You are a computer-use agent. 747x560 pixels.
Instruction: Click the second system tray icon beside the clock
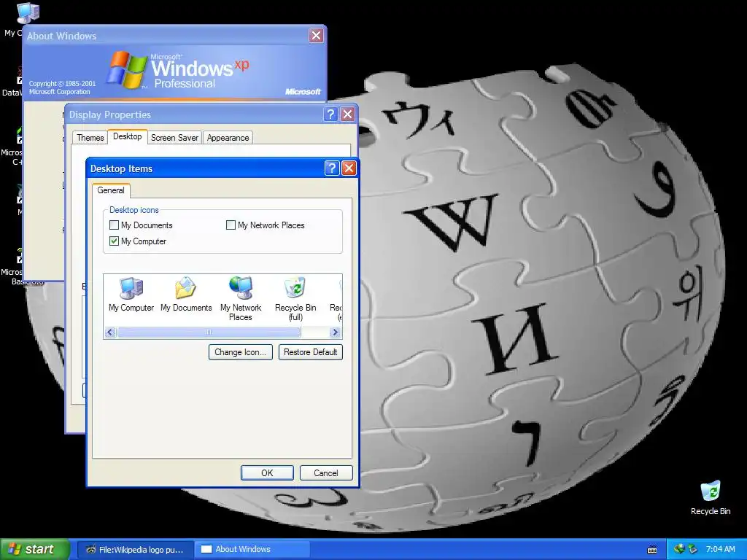pyautogui.click(x=693, y=549)
